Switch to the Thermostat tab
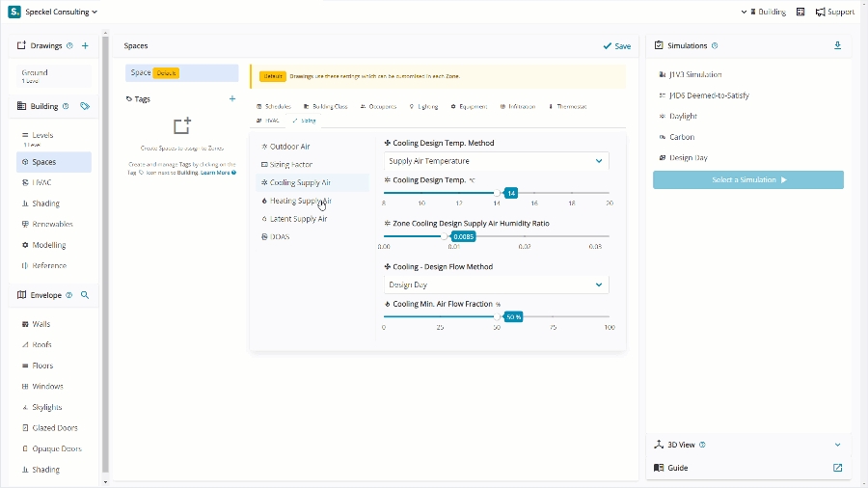868x488 pixels. point(567,106)
